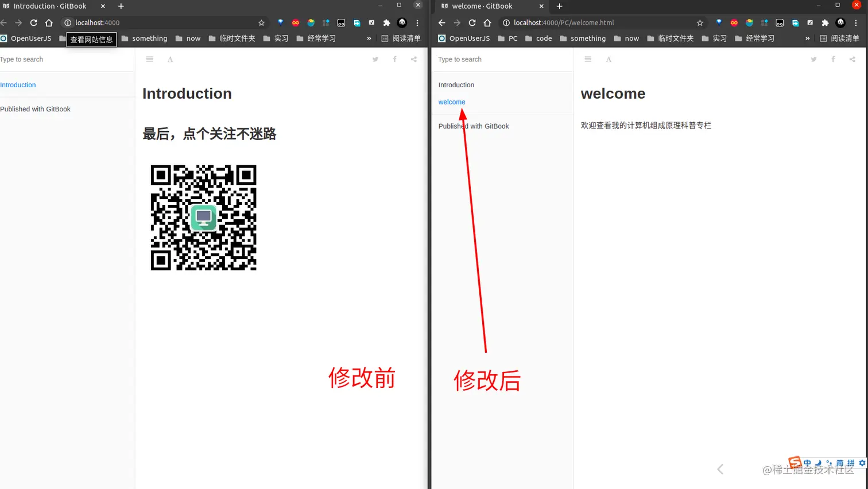This screenshot has height=489, width=868.
Task: Open OpenUserJS bookmark in right browser
Action: point(464,38)
